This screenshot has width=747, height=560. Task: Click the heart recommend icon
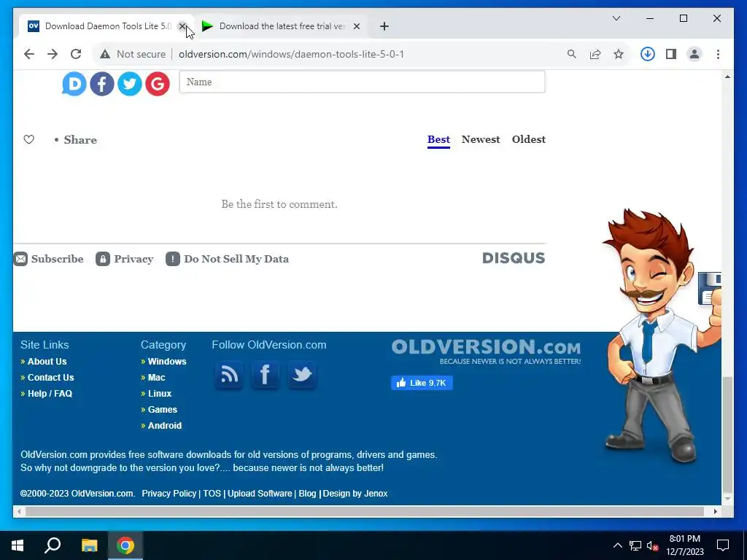29,139
